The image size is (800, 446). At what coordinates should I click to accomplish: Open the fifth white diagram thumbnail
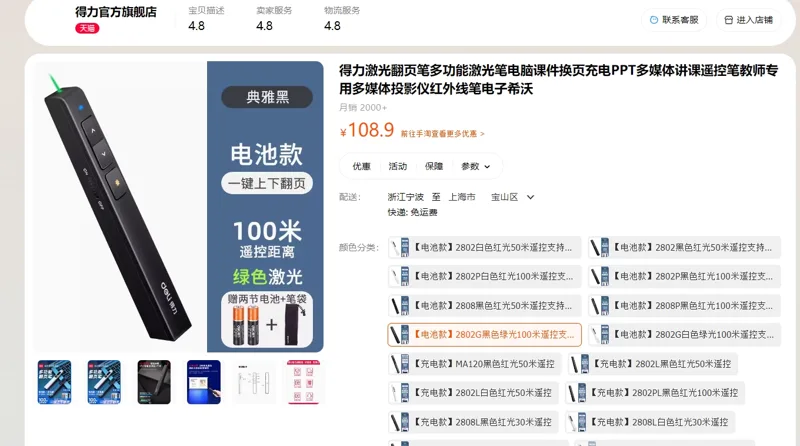pos(254,382)
